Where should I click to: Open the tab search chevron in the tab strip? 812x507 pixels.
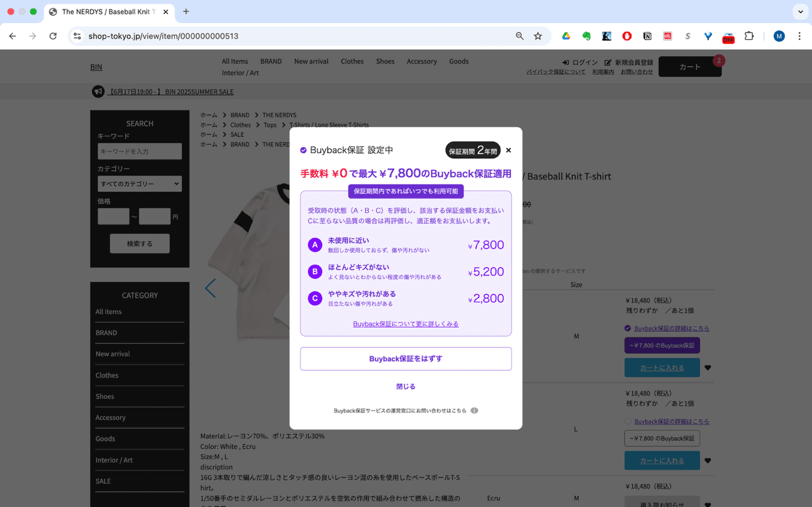801,11
